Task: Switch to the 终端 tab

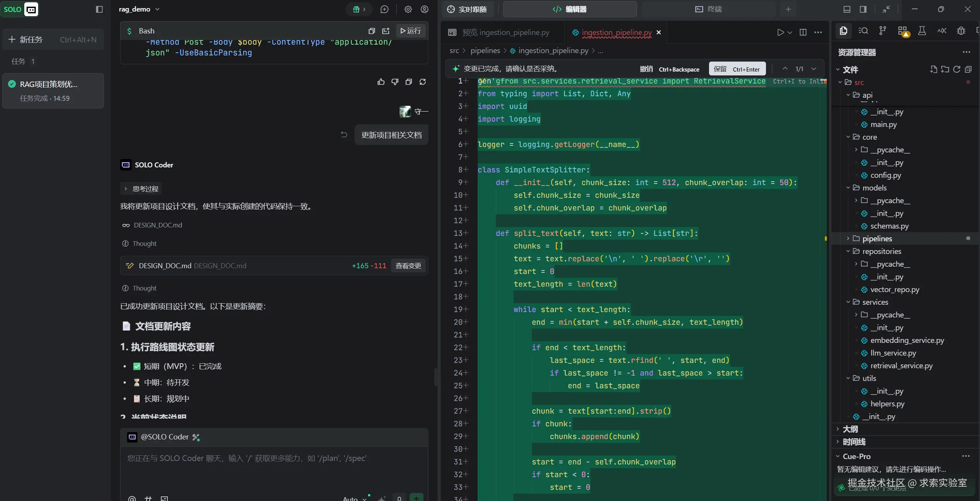Action: [x=708, y=9]
